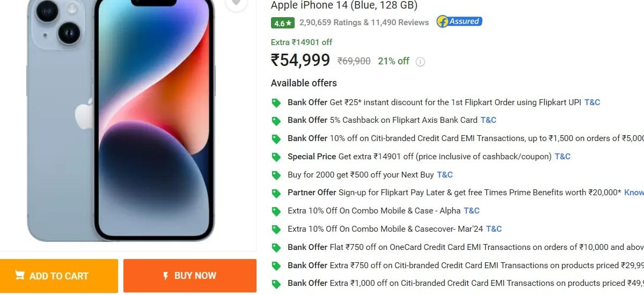
Task: Click the Buy Now button
Action: click(190, 276)
